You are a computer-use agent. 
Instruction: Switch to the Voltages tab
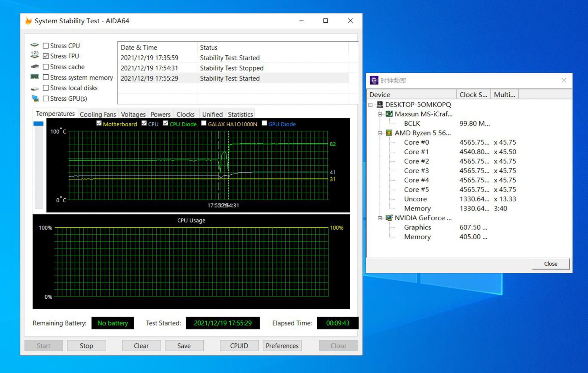tap(133, 114)
